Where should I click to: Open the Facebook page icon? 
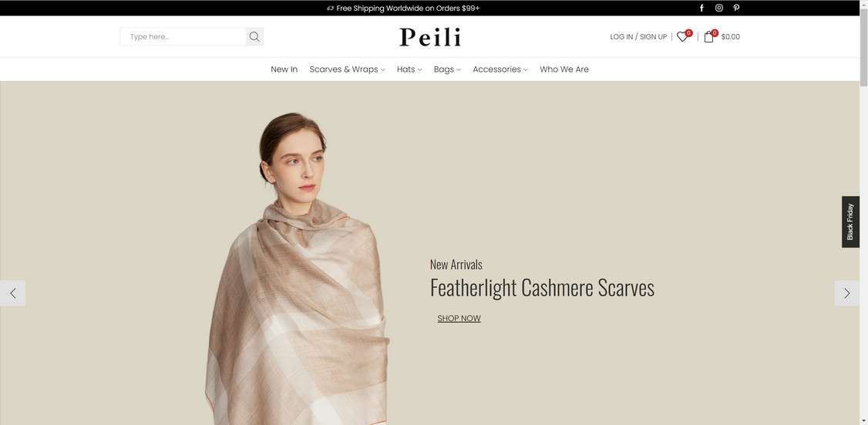[701, 8]
